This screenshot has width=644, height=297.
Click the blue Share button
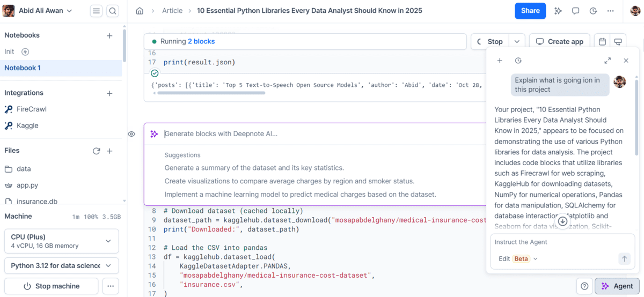coord(530,11)
